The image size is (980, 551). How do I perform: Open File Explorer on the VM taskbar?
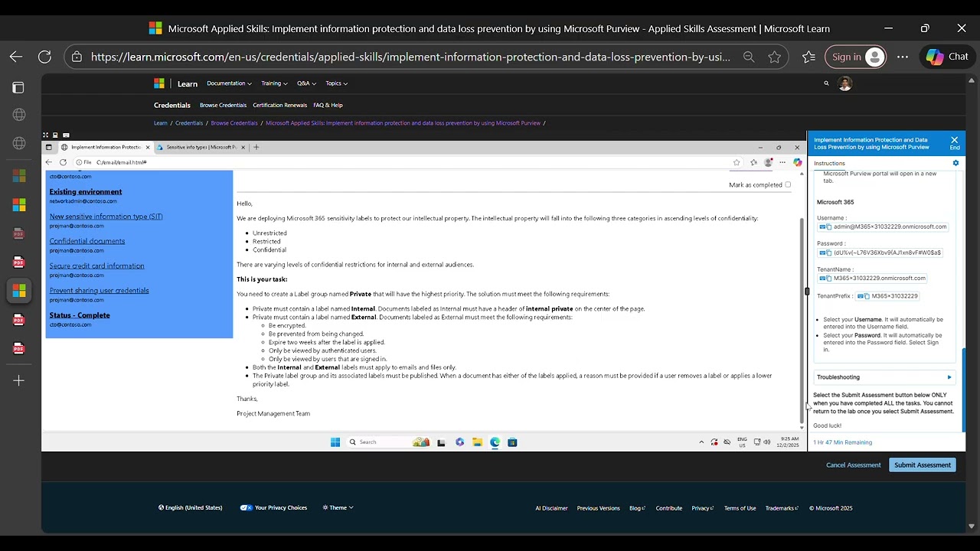pos(477,442)
